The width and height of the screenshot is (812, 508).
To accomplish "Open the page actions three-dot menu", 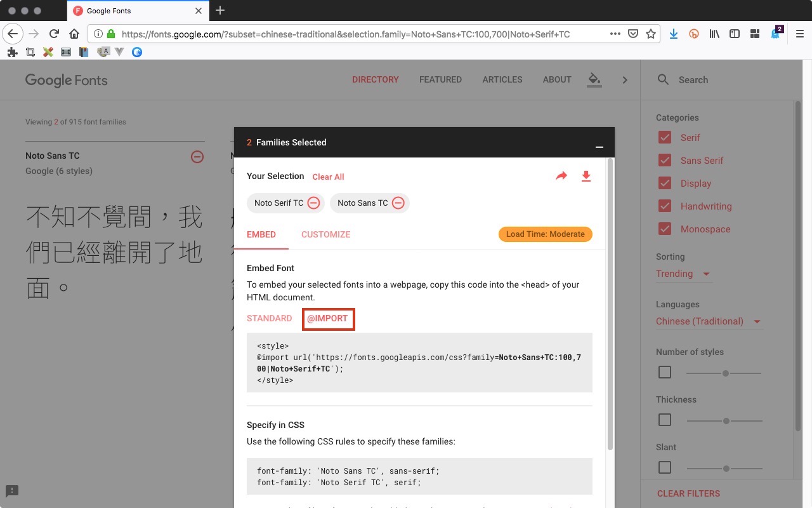I will [x=615, y=34].
